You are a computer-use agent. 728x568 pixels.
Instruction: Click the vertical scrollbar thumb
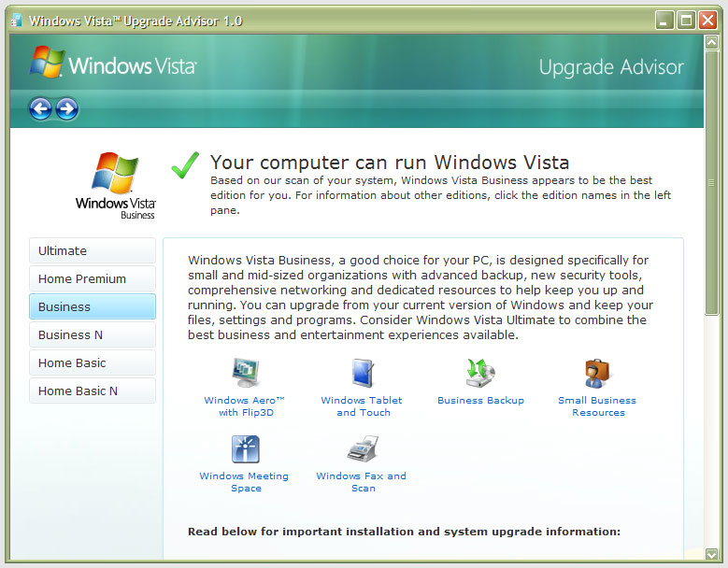711,183
